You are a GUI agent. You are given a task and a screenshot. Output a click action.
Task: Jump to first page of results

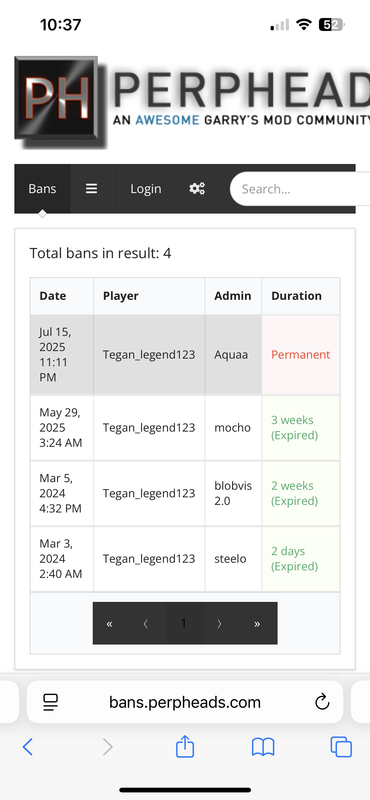(110, 623)
